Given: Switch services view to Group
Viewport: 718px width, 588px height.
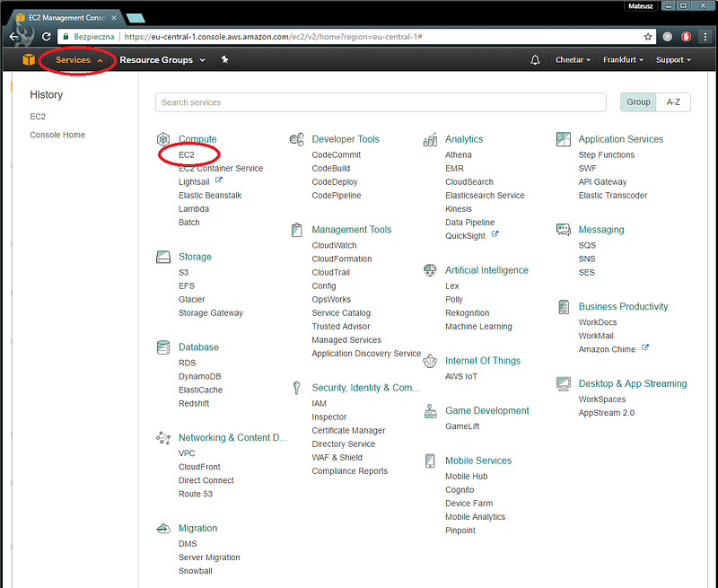Looking at the screenshot, I should point(638,102).
